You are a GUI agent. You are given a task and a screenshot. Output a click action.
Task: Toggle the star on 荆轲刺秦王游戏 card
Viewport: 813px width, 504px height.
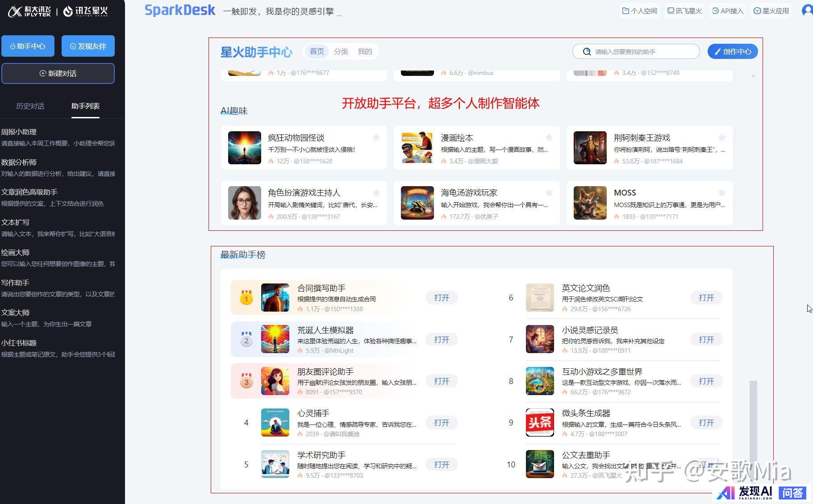point(722,137)
